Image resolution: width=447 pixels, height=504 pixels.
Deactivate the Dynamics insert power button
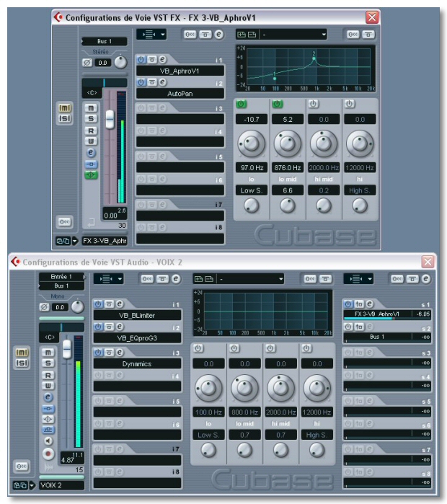click(x=98, y=353)
